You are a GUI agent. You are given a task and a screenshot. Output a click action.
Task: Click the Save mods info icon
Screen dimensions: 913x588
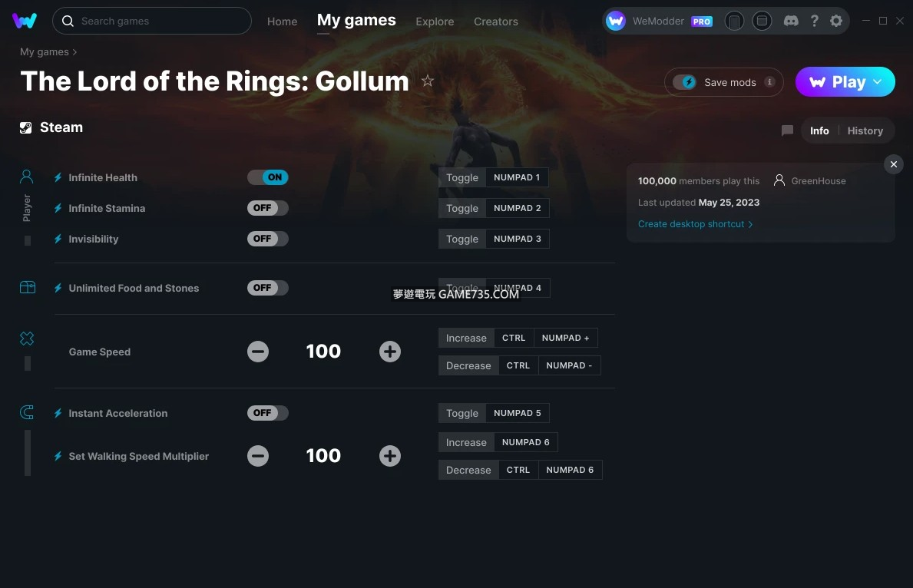click(x=769, y=82)
